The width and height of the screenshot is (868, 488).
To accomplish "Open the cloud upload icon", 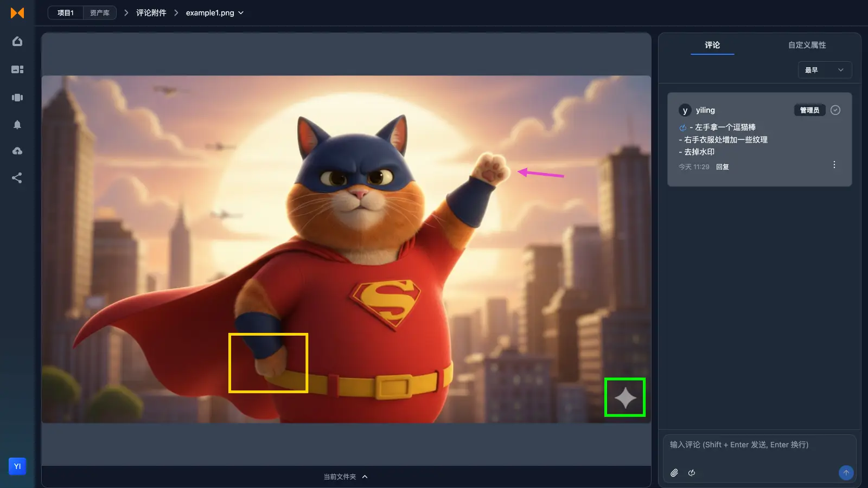I will (x=17, y=151).
